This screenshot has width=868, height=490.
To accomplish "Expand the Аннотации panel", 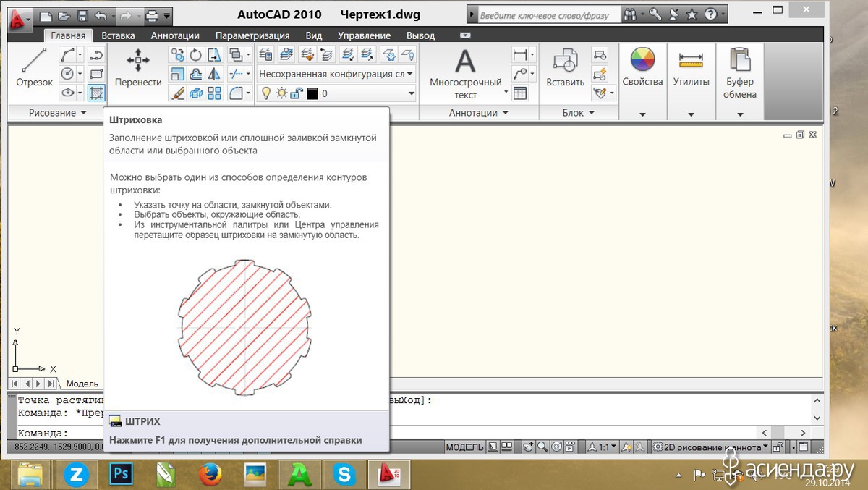I will point(478,113).
